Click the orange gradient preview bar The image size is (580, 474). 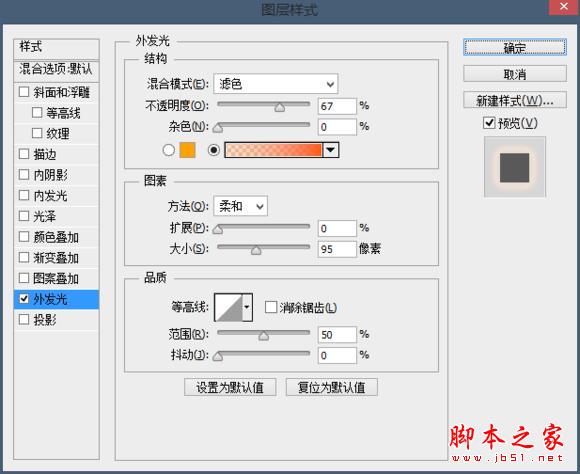point(273,150)
